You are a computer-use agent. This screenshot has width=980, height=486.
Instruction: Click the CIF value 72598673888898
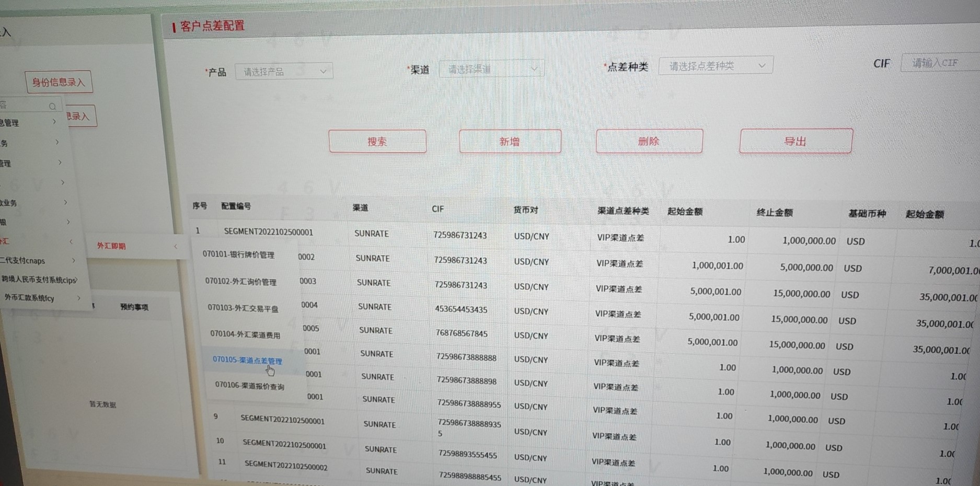(x=466, y=381)
